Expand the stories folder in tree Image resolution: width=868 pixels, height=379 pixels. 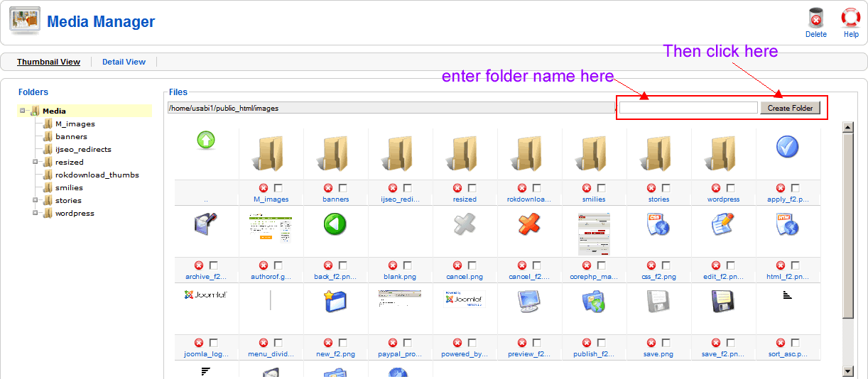coord(35,200)
